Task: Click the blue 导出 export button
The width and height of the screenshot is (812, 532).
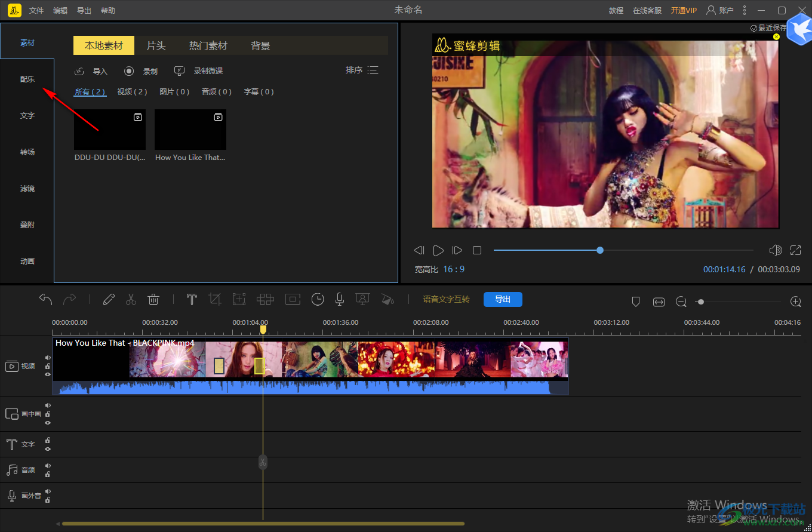Action: point(503,299)
